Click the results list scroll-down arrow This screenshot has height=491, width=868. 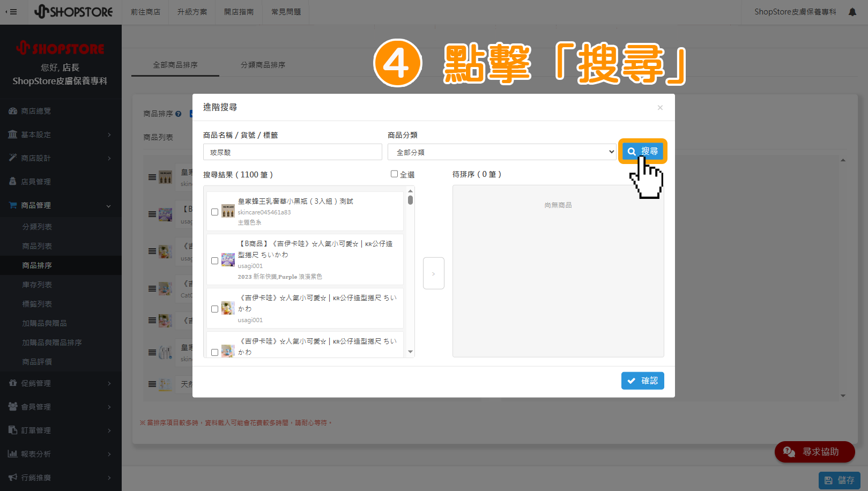click(x=411, y=352)
